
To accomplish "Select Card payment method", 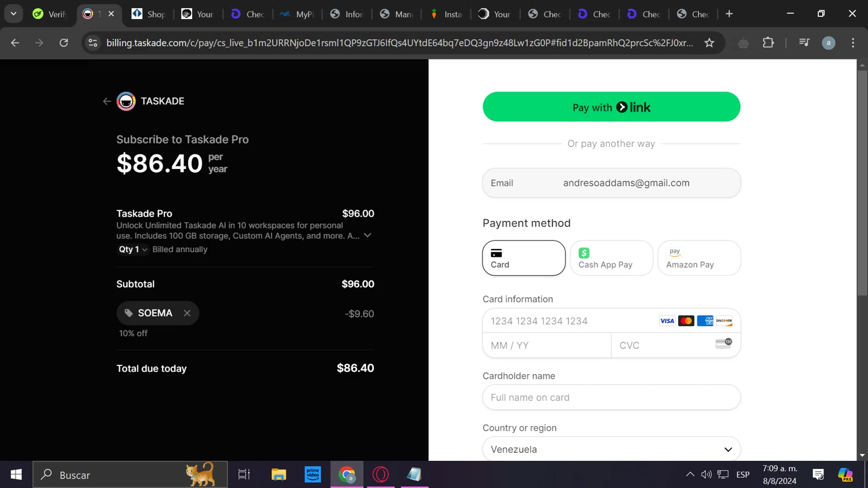I will [524, 258].
